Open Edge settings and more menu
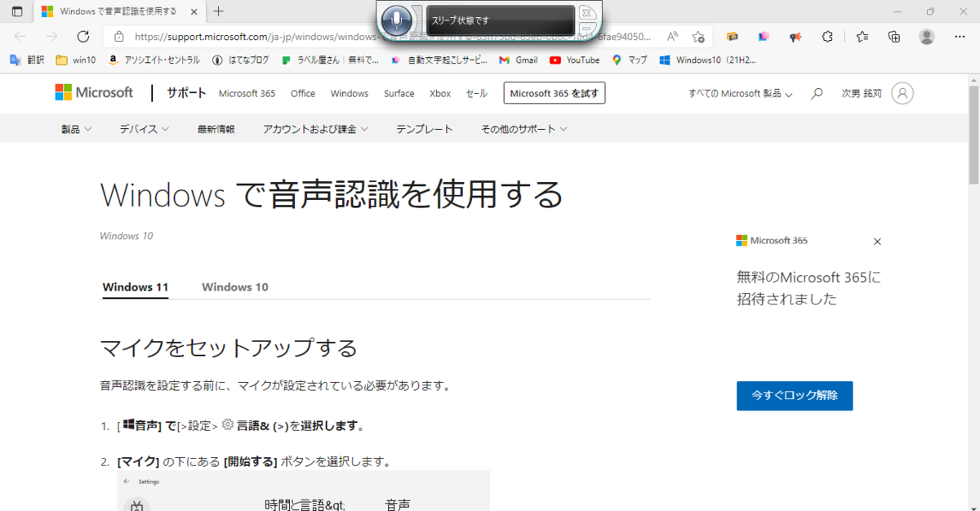 coord(960,37)
